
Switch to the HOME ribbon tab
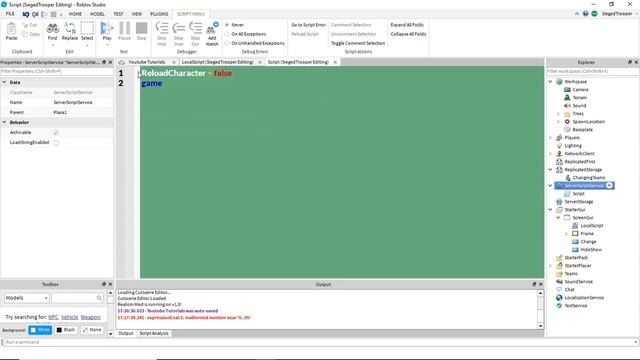75,14
